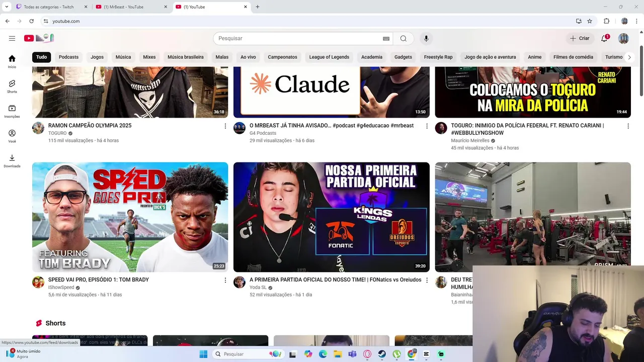Open the Yoda SL channel avatar

pos(239,282)
